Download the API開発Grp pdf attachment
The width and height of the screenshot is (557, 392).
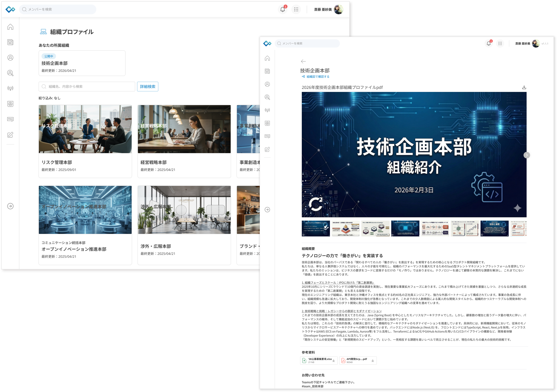pos(373,361)
